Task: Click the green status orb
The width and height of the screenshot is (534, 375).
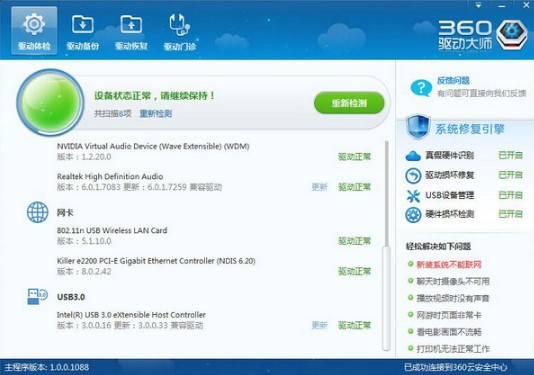Action: coord(50,102)
